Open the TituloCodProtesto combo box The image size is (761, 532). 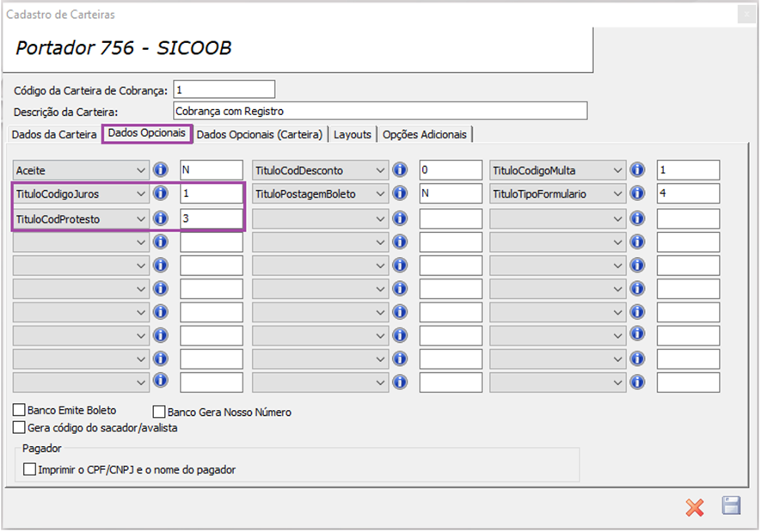(80, 218)
